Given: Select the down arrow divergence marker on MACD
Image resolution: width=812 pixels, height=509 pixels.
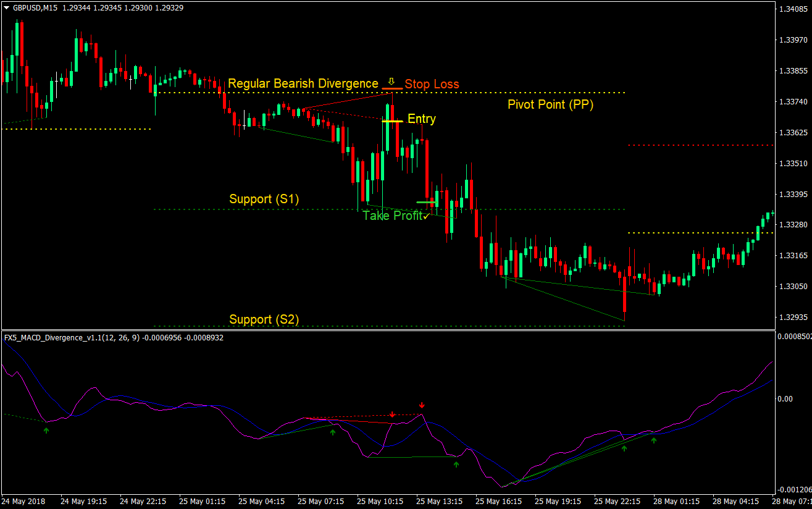Looking at the screenshot, I should [393, 414].
